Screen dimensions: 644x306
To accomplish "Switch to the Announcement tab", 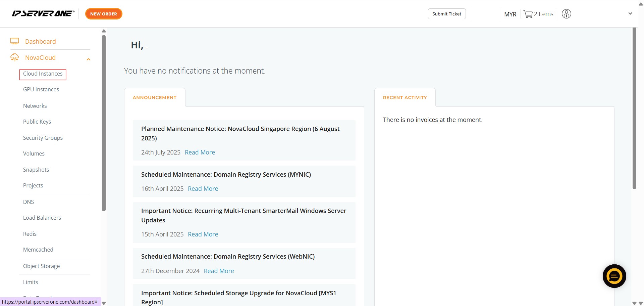I will tap(155, 97).
